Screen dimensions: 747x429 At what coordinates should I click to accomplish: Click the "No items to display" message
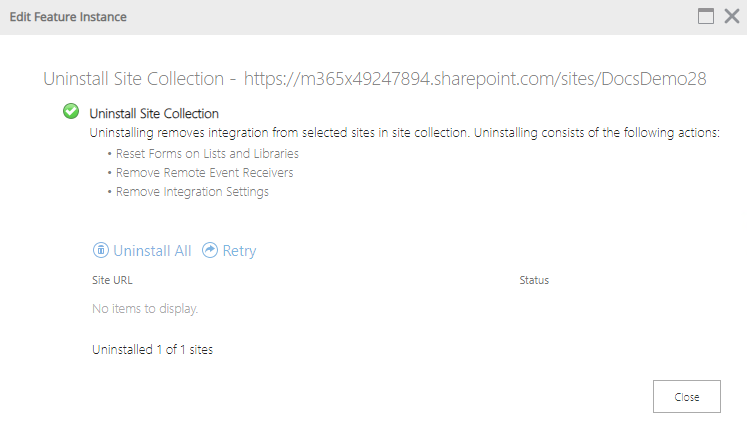(145, 308)
